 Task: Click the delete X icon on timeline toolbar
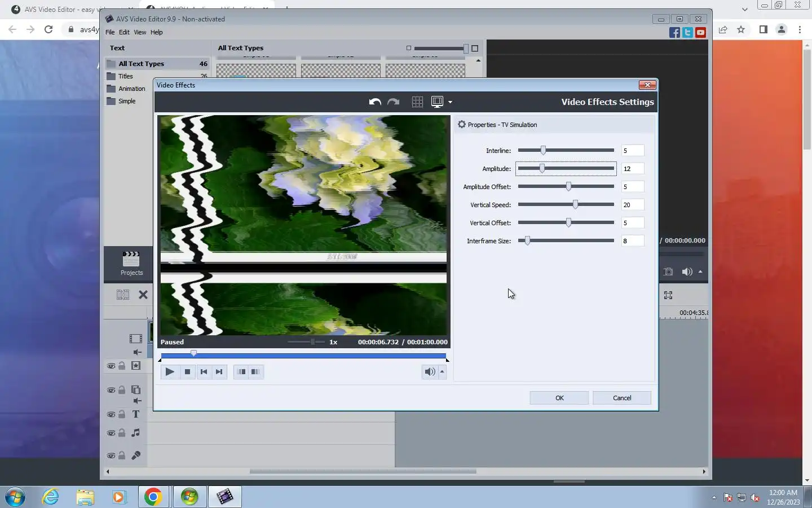[x=143, y=295]
